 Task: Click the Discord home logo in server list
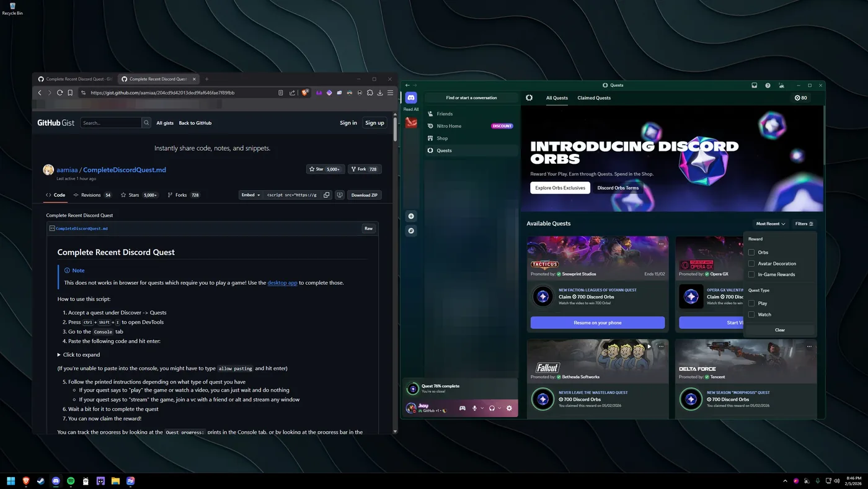pos(411,97)
